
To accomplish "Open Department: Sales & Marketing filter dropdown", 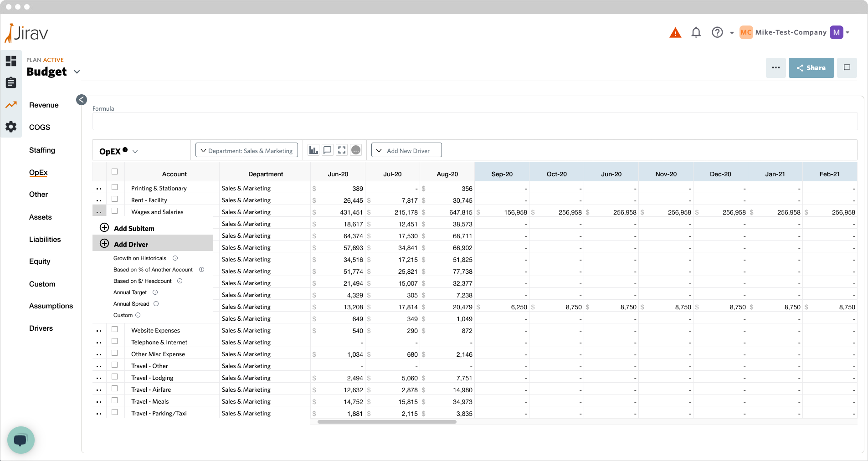I will coord(247,150).
